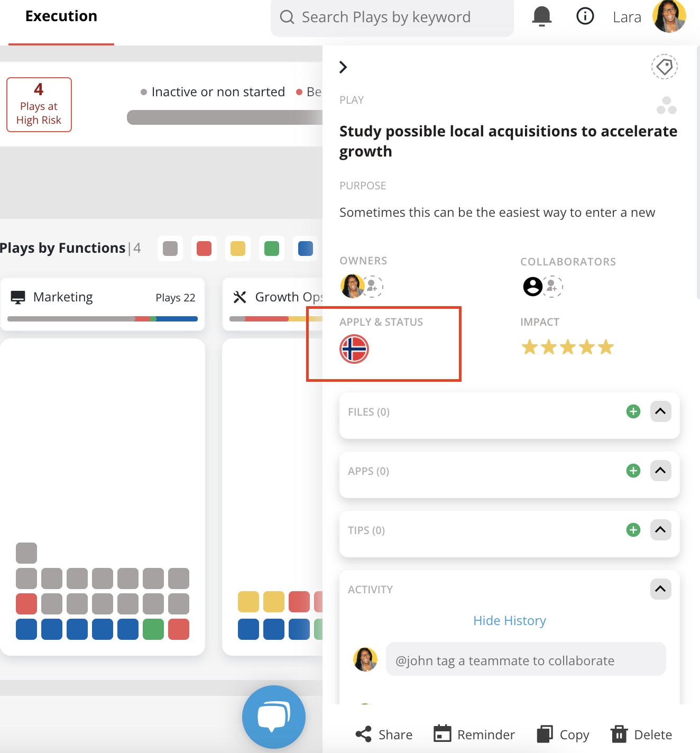This screenshot has height=753, width=700.
Task: Click the three-dots cluster icon under tag
Action: tap(666, 105)
